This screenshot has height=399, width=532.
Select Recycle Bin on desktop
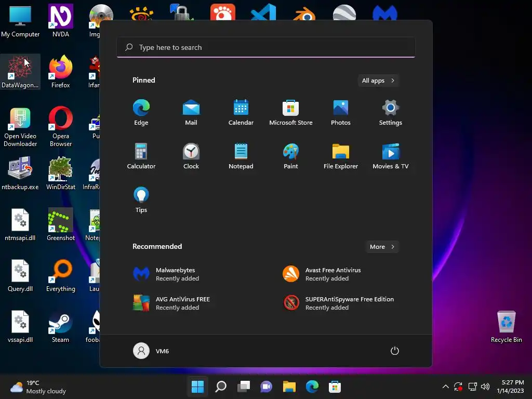coord(507,326)
